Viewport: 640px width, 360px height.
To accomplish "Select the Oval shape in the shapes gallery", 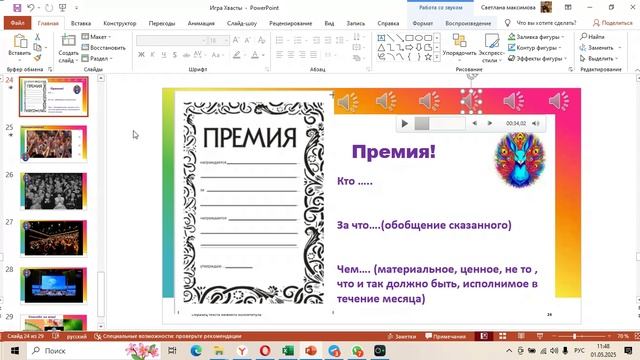I will click(x=418, y=38).
